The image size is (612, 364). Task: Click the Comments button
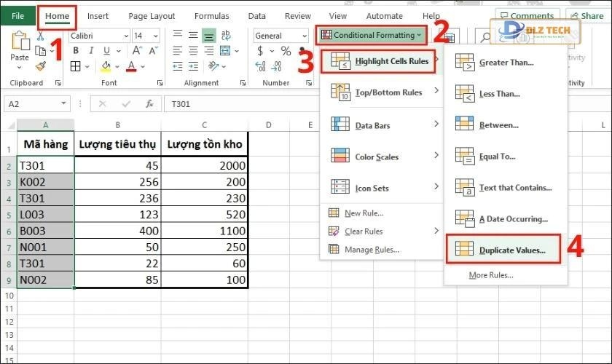coord(526,15)
